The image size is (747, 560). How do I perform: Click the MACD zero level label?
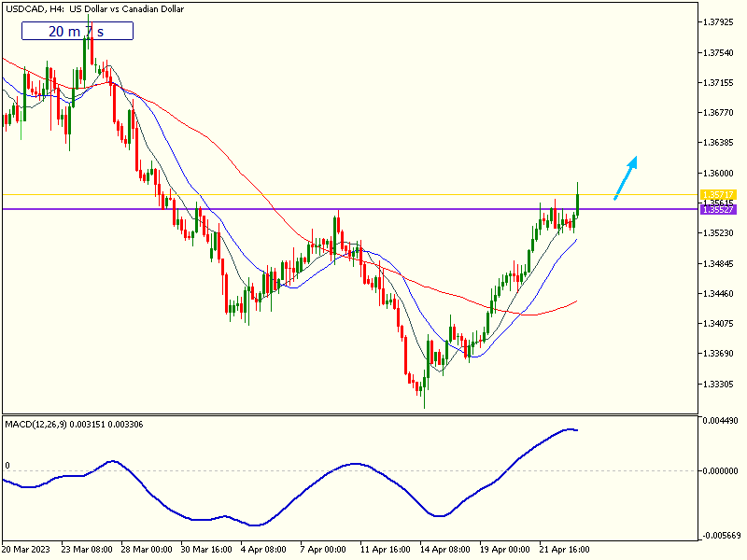pyautogui.click(x=7, y=465)
